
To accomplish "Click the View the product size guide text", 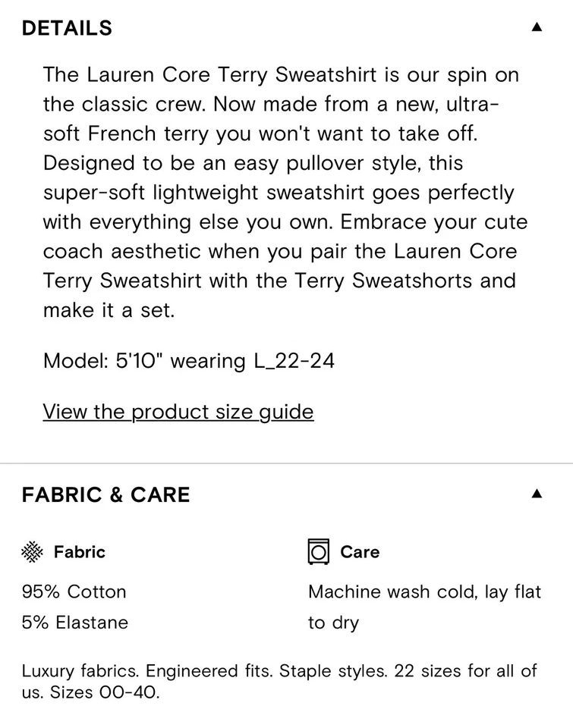I will tap(178, 412).
